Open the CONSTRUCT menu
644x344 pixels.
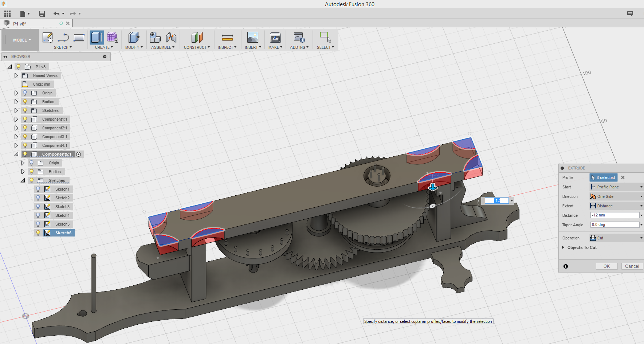pos(197,47)
